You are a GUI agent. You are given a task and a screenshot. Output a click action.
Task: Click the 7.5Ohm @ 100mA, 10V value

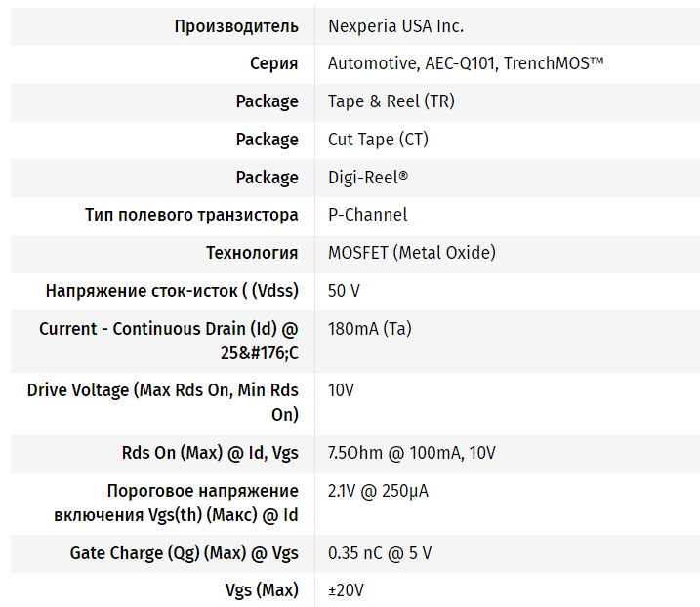tap(411, 453)
